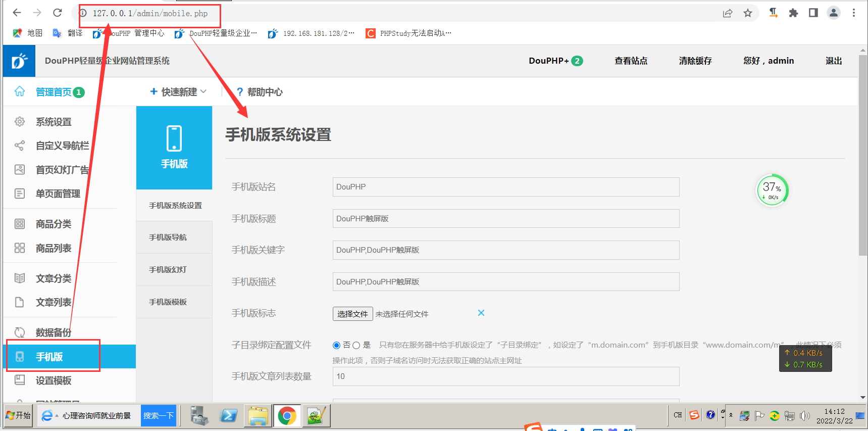
Task: Open the 翻译 bookmark
Action: pyautogui.click(x=68, y=33)
